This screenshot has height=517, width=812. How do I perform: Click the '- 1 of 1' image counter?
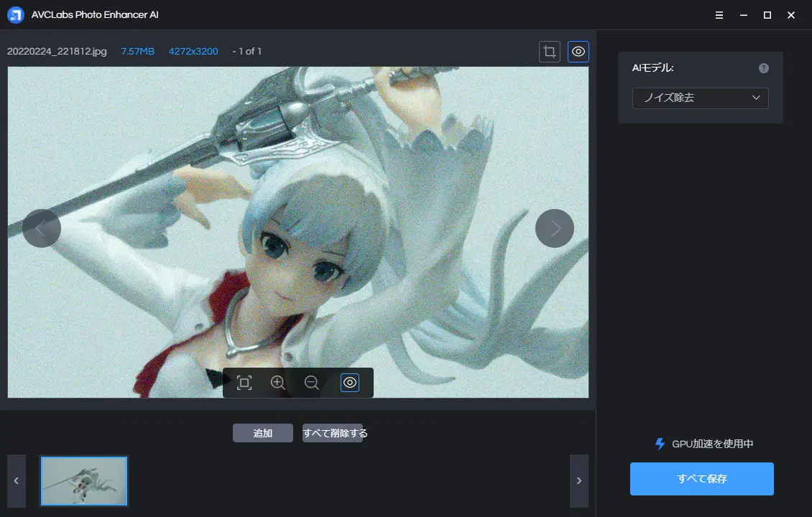247,51
